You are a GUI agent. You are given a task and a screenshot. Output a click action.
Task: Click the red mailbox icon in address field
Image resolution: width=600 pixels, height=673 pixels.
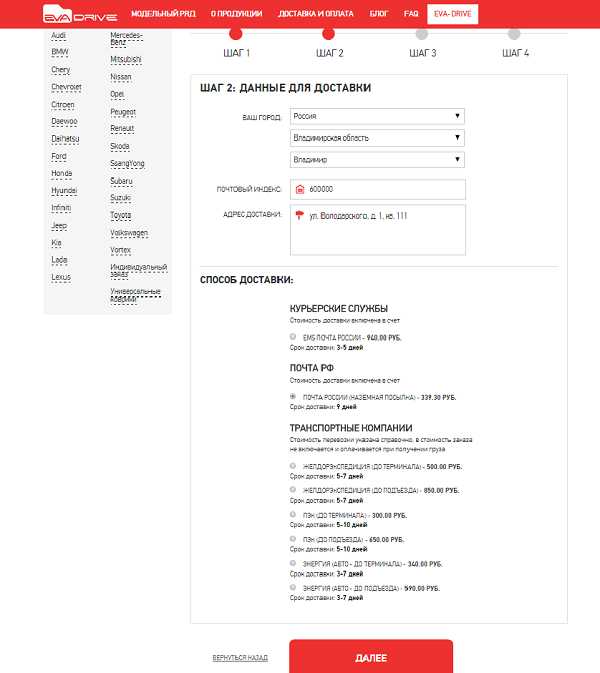(299, 215)
